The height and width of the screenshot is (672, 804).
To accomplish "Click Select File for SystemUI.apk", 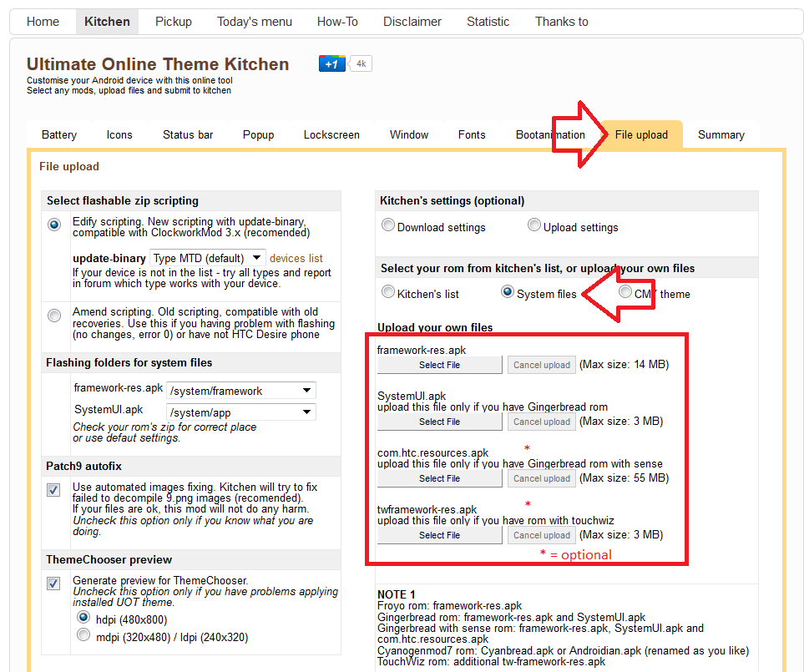I will [x=439, y=422].
